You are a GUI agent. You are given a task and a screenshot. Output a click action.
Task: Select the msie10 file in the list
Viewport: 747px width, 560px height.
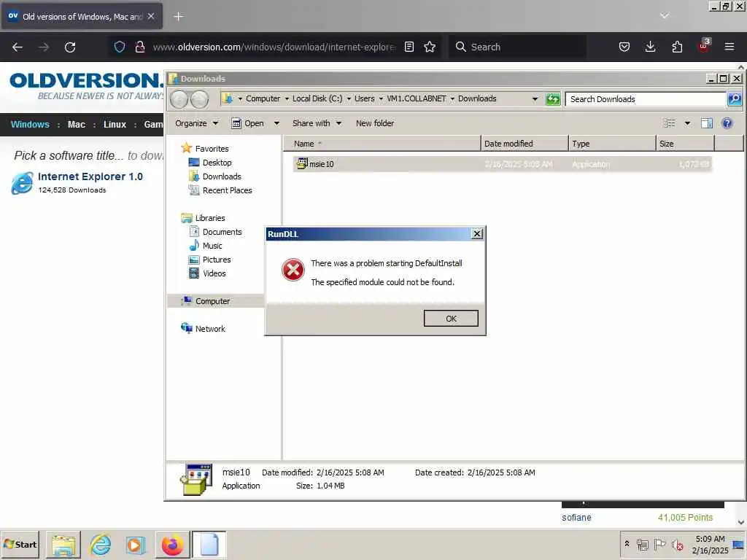point(503,164)
